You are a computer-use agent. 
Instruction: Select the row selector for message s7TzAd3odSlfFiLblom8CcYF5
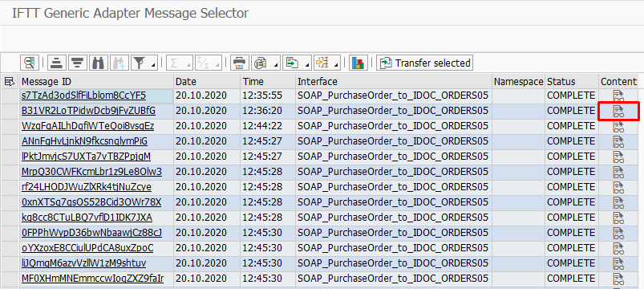(10, 96)
